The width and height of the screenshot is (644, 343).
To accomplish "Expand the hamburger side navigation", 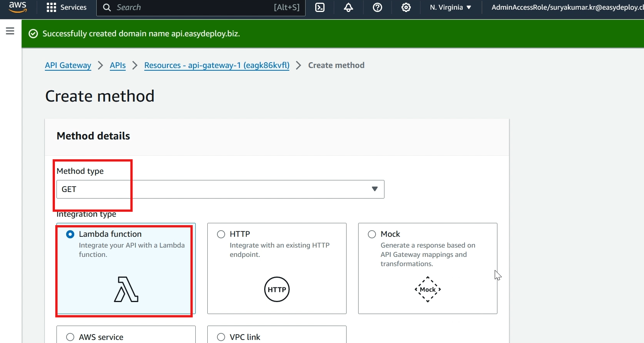I will (10, 31).
